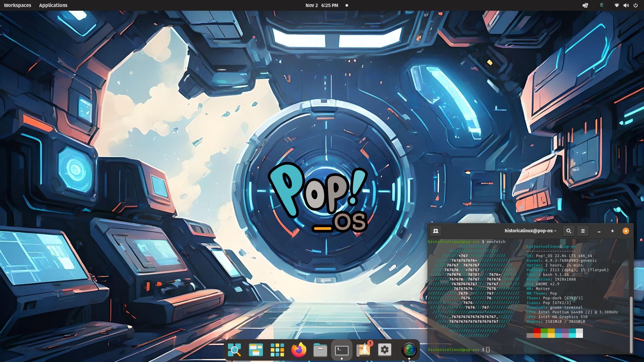644x362 pixels.
Task: Click the terminal title 'historicalinux@pop-os: ~'
Action: pos(530,231)
